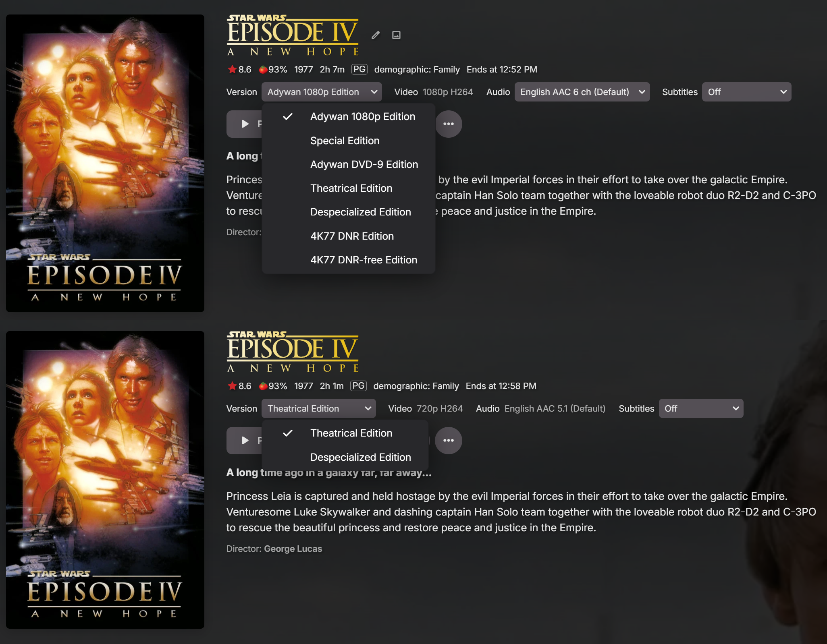The image size is (827, 644).
Task: Click the tomato 93% critic rating on the lower entry
Action: pyautogui.click(x=273, y=386)
